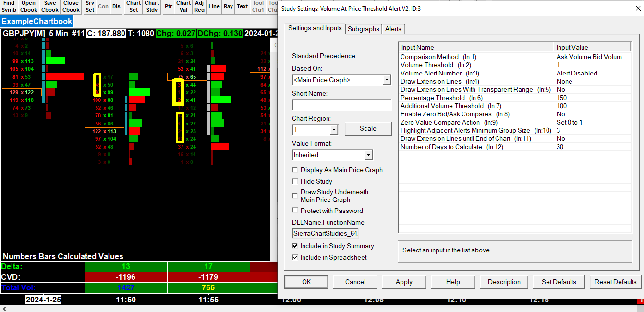Click the Scale button
This screenshot has height=312, width=644.
(368, 128)
